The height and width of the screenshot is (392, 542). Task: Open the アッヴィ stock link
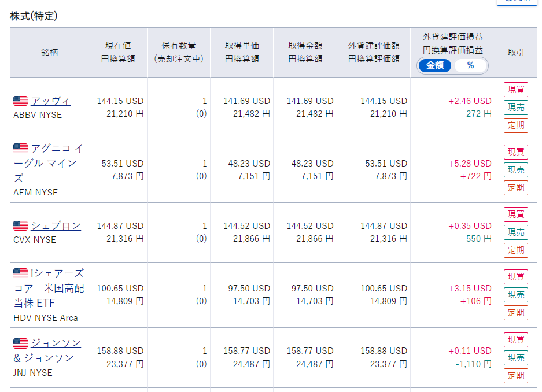click(x=51, y=101)
